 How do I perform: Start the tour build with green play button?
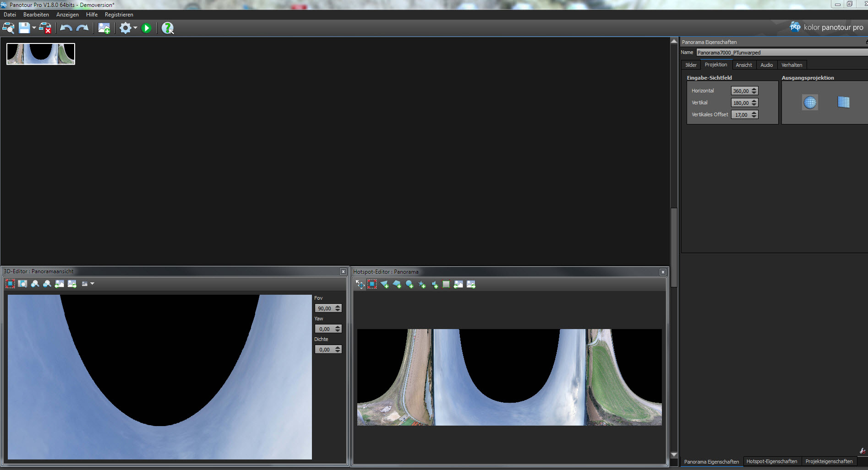click(x=146, y=28)
